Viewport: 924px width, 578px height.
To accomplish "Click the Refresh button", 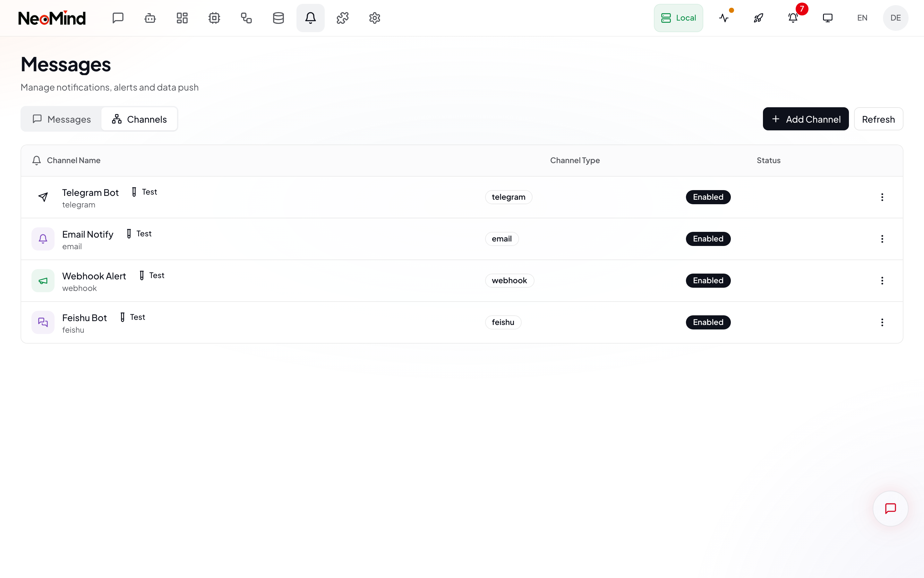I will tap(878, 119).
